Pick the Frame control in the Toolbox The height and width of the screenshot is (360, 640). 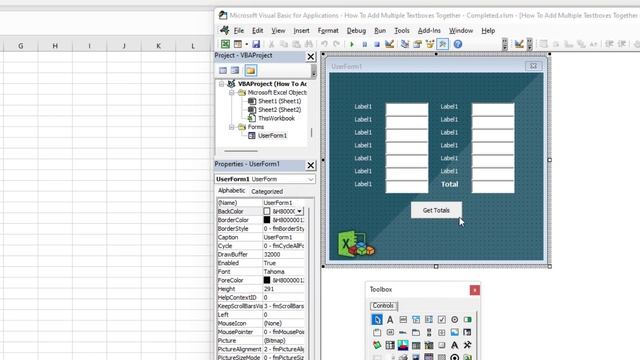pos(377,333)
